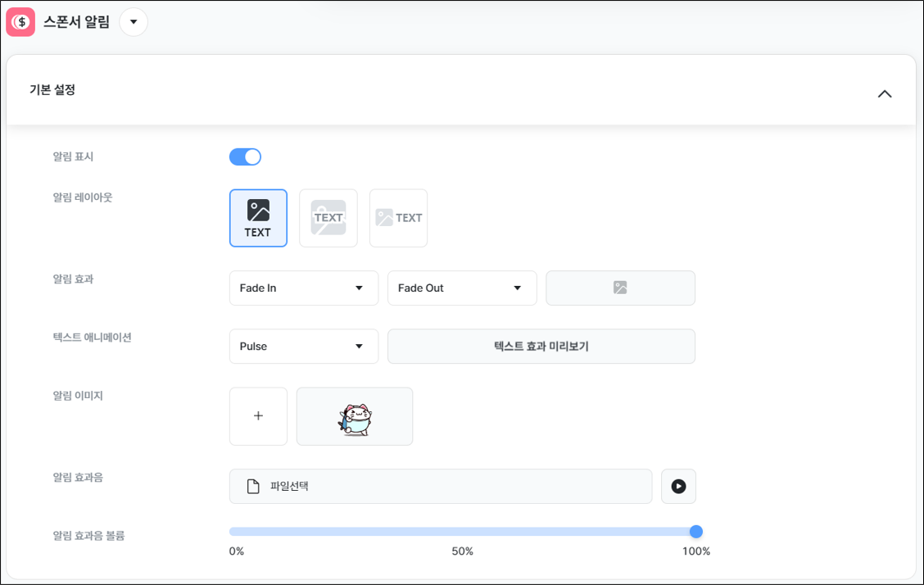Click the alert effect image preview button

(621, 288)
